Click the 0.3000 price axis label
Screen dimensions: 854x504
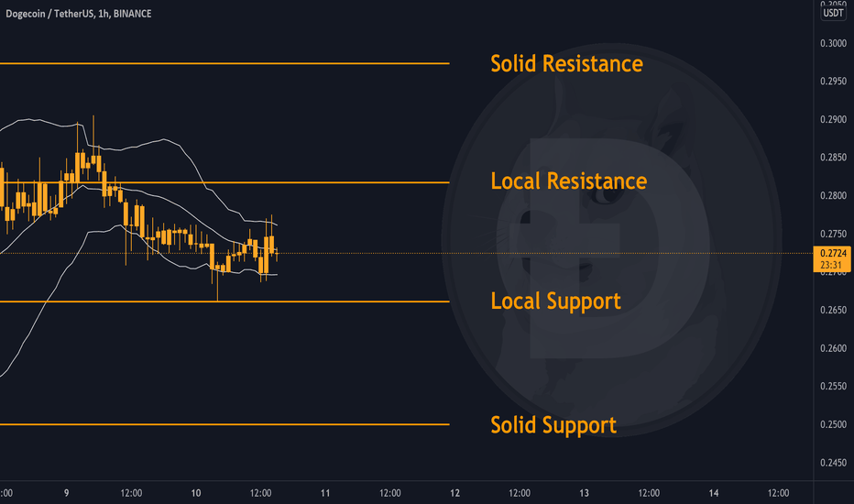click(833, 43)
